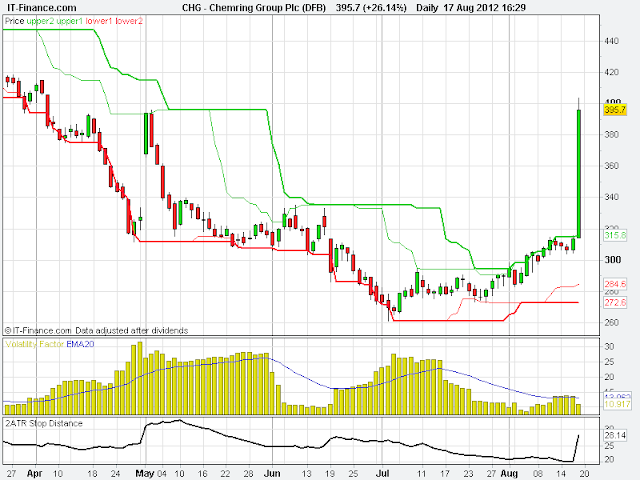Click the tall green candle at far right
640x480 pixels.
tap(579, 173)
